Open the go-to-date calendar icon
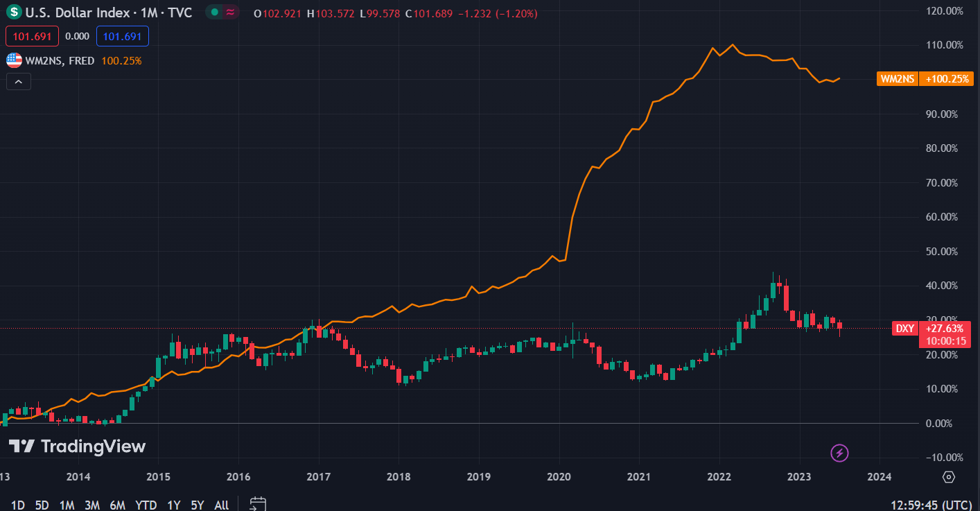This screenshot has width=980, height=511. pyautogui.click(x=258, y=504)
